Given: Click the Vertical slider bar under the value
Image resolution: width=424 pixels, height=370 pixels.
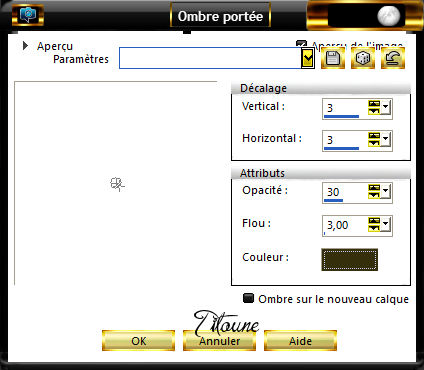Looking at the screenshot, I should coord(341,117).
